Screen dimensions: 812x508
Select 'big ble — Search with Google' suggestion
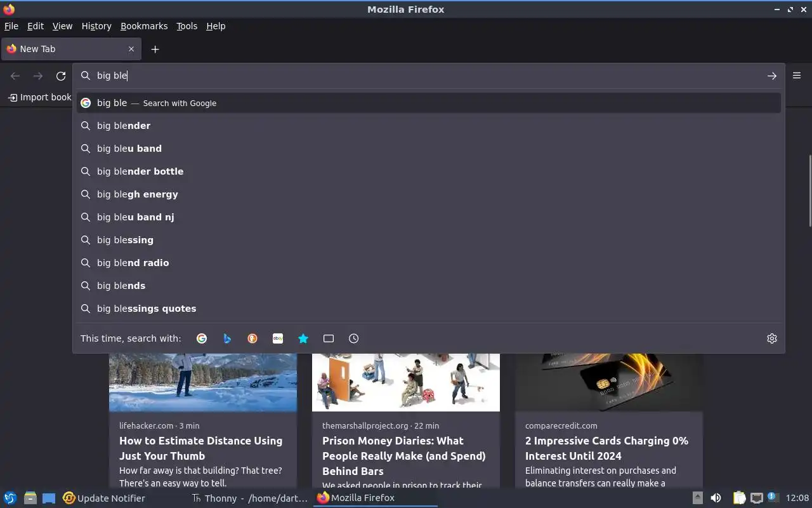click(x=429, y=103)
